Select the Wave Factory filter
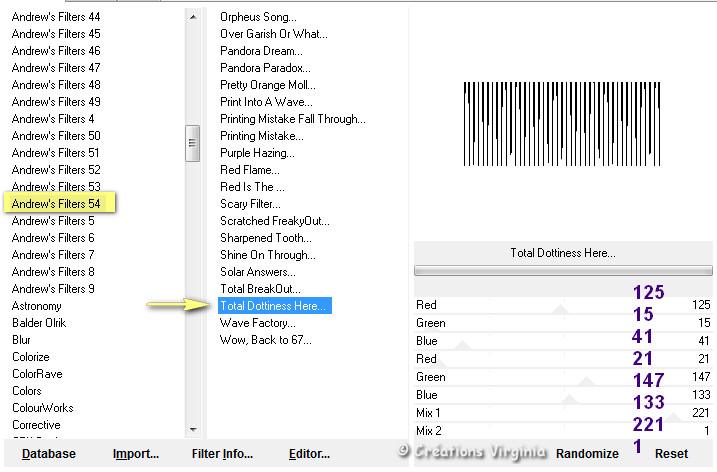 [259, 322]
